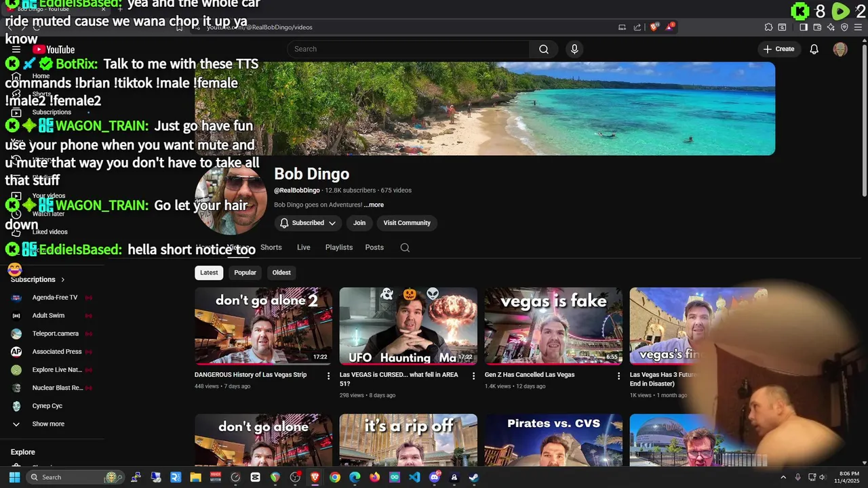This screenshot has width=868, height=488.
Task: Switch to Google Chrome in taskbar
Action: (x=335, y=477)
